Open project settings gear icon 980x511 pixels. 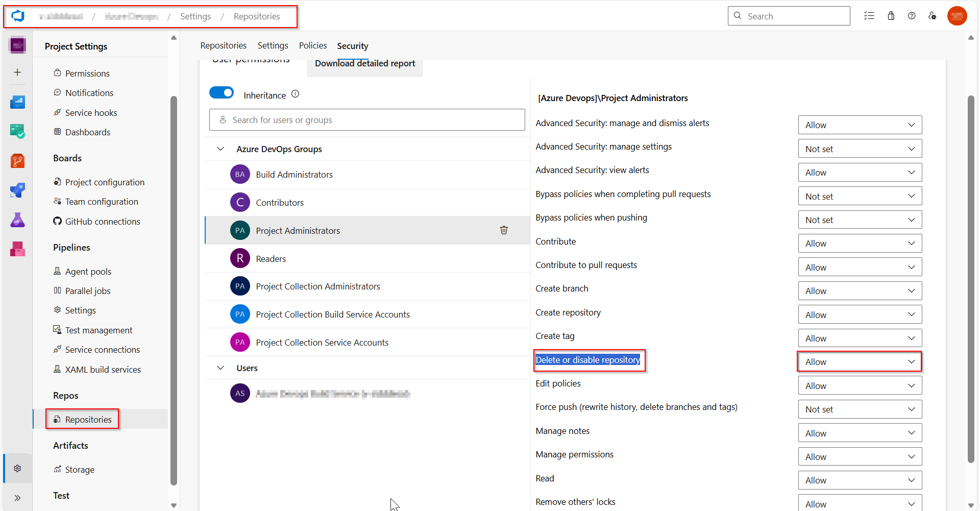point(17,468)
